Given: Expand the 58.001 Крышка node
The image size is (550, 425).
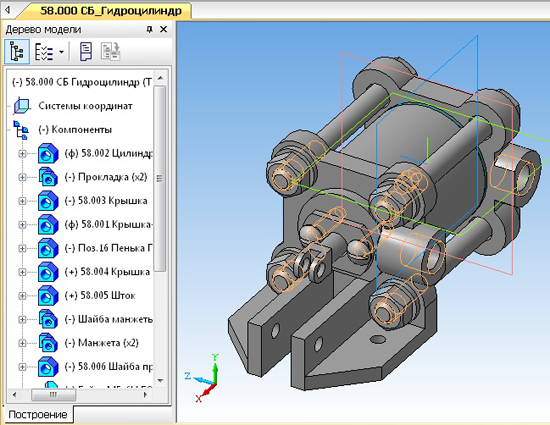Looking at the screenshot, I should coord(22,224).
